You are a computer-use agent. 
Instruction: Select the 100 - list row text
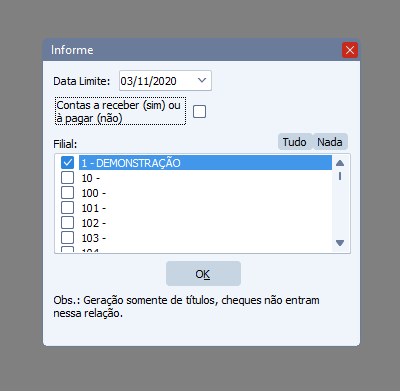click(x=94, y=193)
